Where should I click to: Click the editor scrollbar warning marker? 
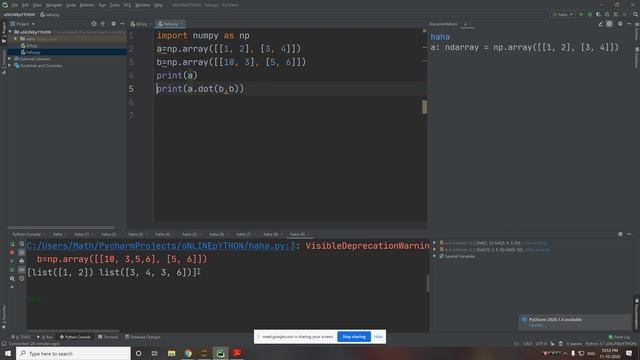coord(424,107)
